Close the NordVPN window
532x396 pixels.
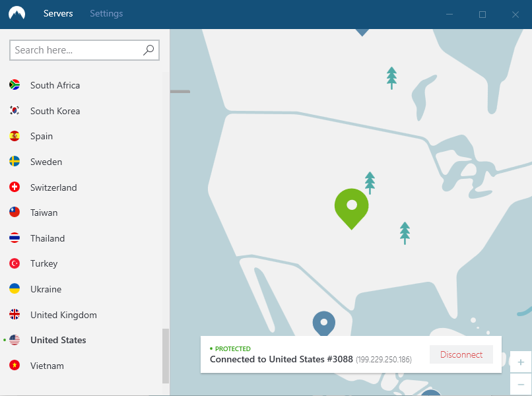515,15
